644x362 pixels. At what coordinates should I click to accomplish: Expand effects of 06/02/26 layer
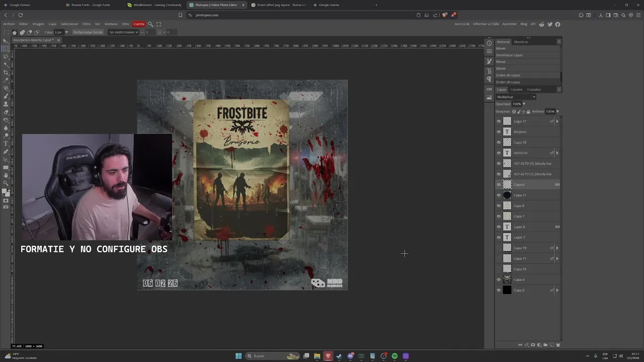click(x=557, y=153)
